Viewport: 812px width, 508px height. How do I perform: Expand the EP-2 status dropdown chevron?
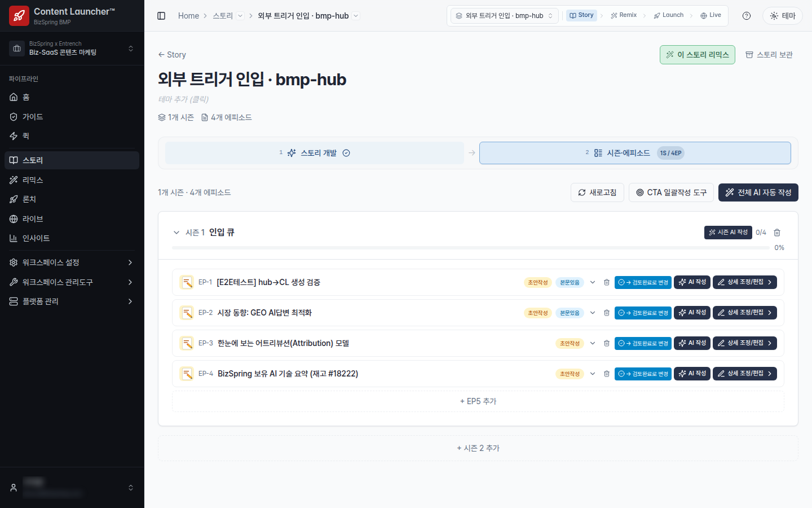(593, 313)
